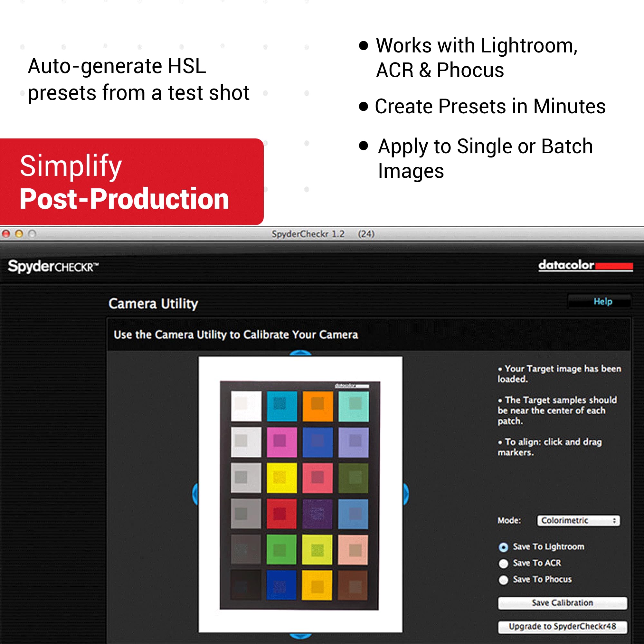This screenshot has width=644, height=644.
Task: Open the Mode Colorimetric dropdown
Action: pyautogui.click(x=578, y=520)
